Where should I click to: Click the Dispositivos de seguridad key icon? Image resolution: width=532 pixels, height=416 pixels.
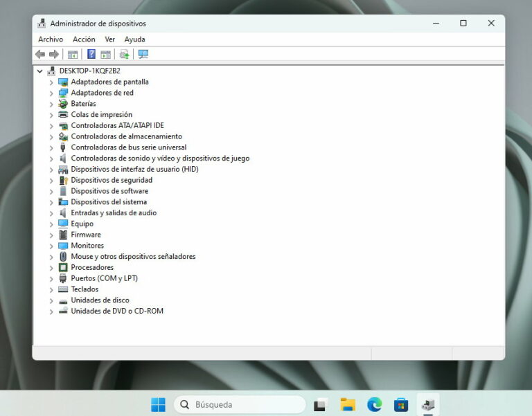coord(64,181)
